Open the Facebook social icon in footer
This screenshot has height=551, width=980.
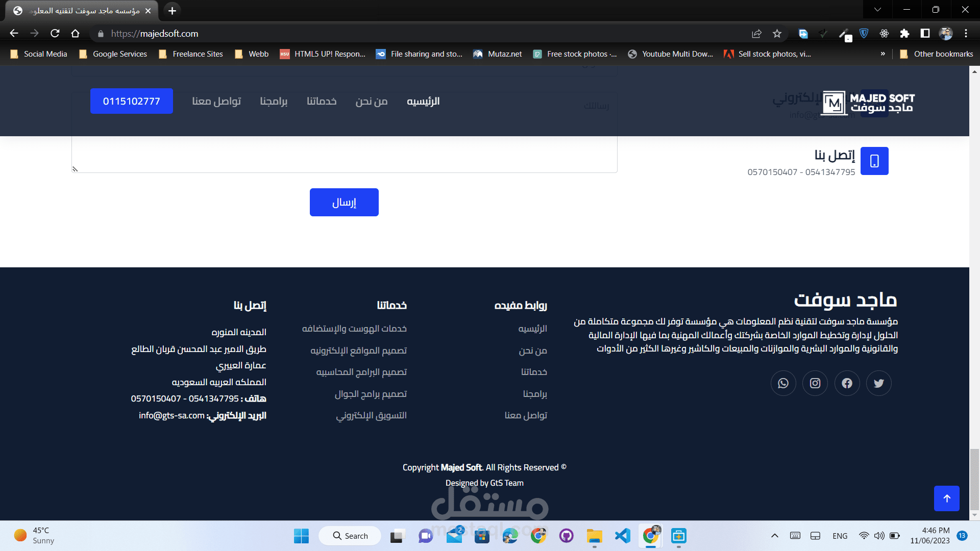click(847, 383)
